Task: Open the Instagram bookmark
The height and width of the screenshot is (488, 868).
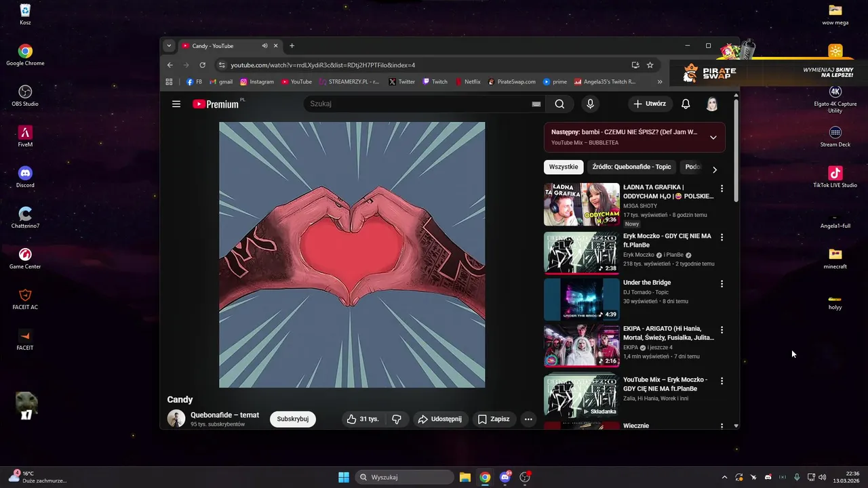Action: coord(256,81)
